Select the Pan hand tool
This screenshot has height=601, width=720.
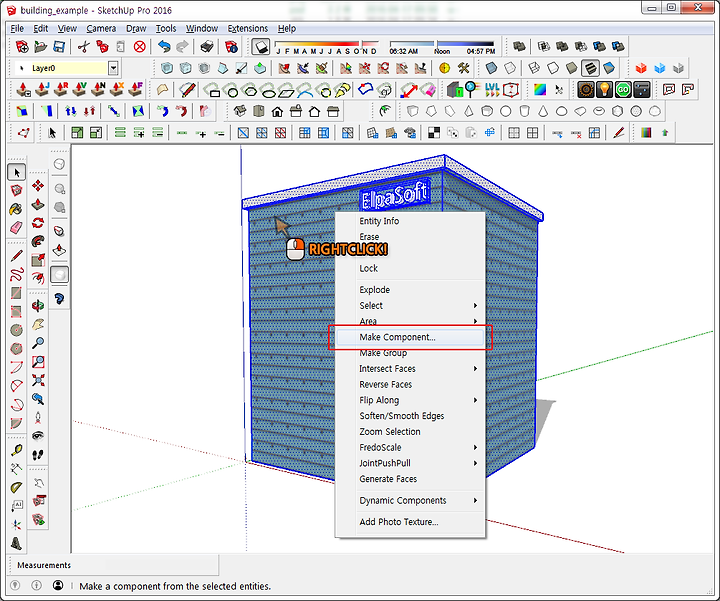click(38, 324)
